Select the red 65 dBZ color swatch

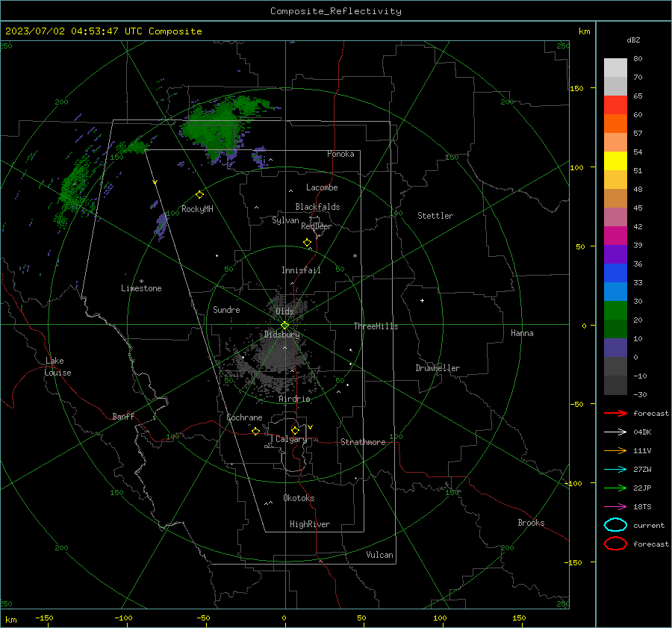[x=615, y=105]
